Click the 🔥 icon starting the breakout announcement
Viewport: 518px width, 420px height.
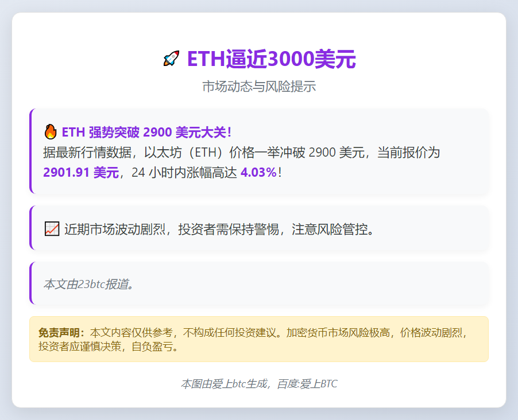(x=49, y=132)
